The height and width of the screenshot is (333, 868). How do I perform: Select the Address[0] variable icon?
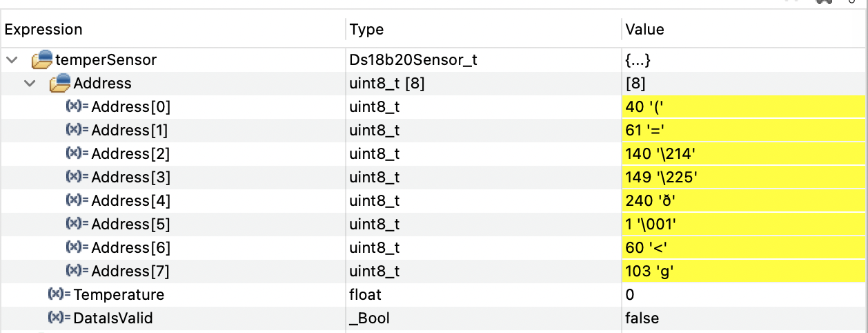tap(77, 106)
